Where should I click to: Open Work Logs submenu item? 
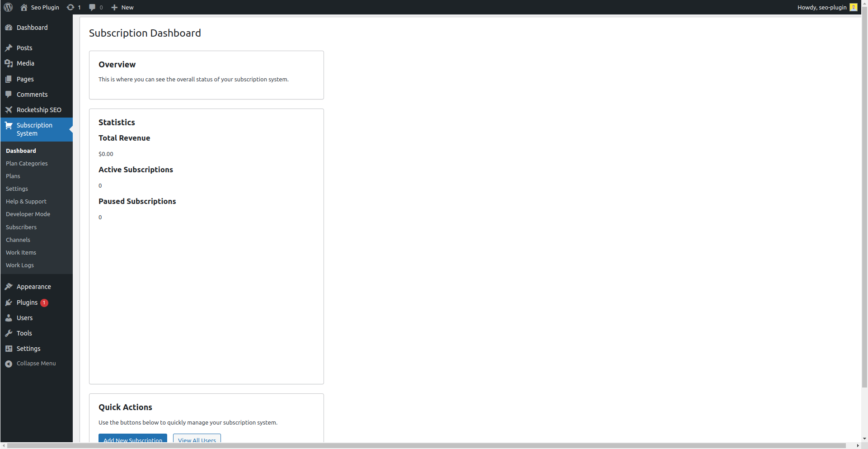[20, 265]
